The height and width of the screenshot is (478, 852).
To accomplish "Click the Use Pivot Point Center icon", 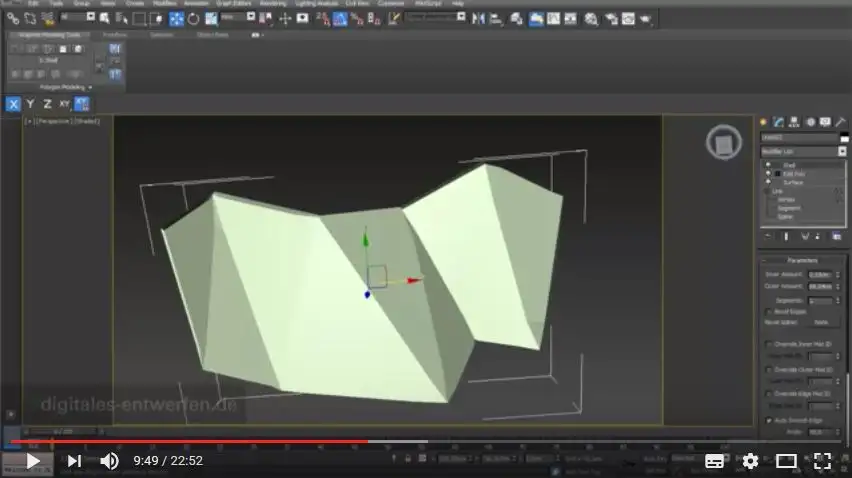I will coord(266,19).
